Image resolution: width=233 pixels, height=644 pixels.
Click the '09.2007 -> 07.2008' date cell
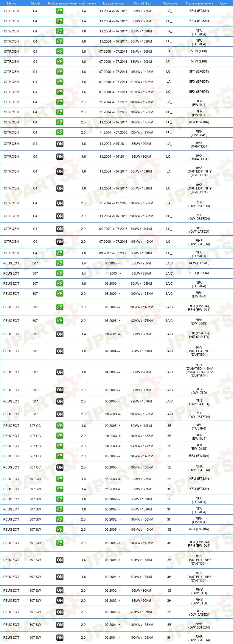(x=113, y=253)
